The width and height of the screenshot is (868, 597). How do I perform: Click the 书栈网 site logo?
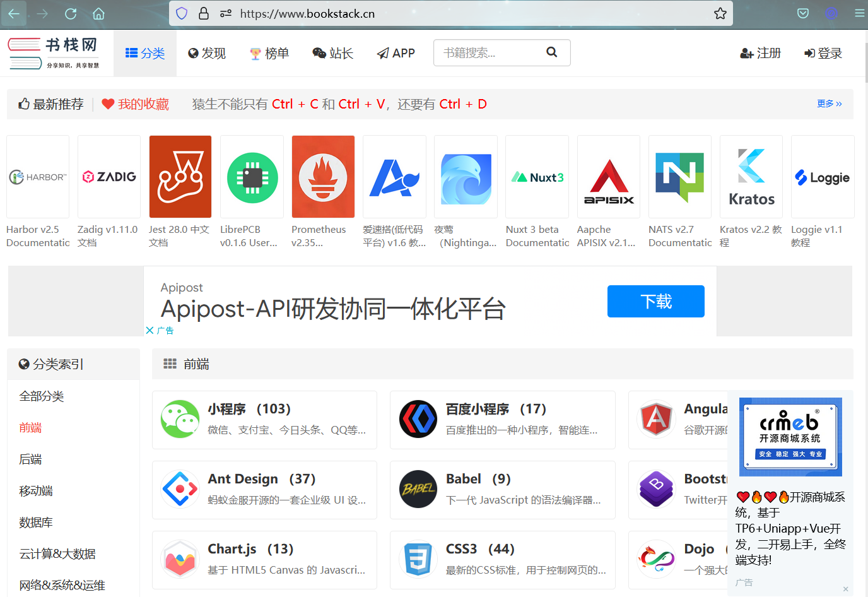coord(54,54)
